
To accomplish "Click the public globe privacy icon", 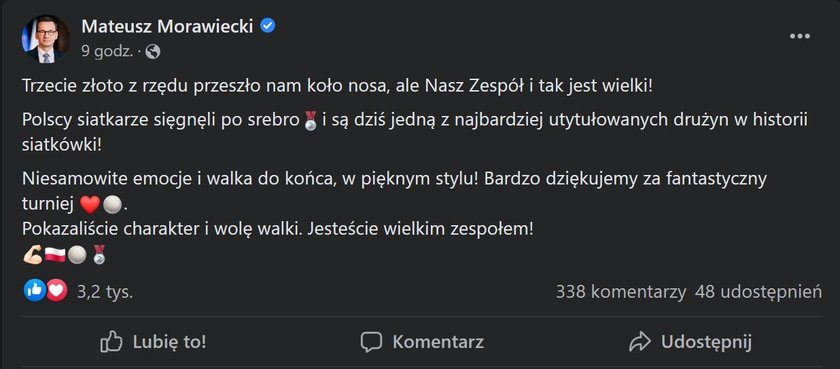I will pos(153,51).
